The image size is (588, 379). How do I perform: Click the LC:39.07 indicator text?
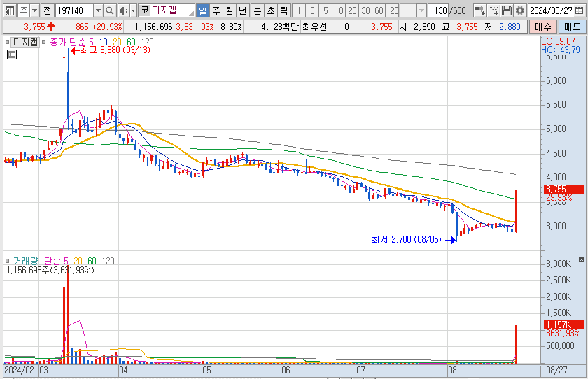point(558,41)
